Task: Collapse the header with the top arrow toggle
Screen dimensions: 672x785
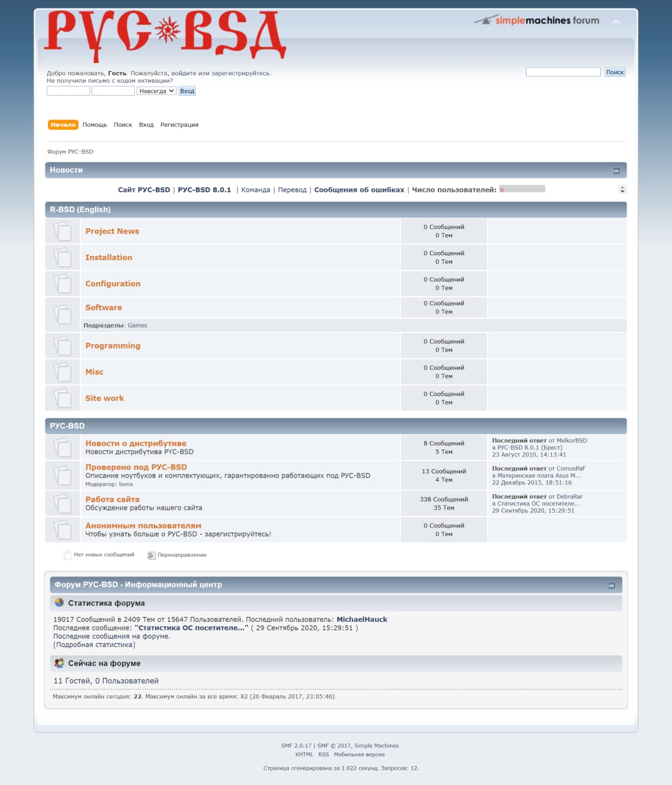Action: (616, 21)
